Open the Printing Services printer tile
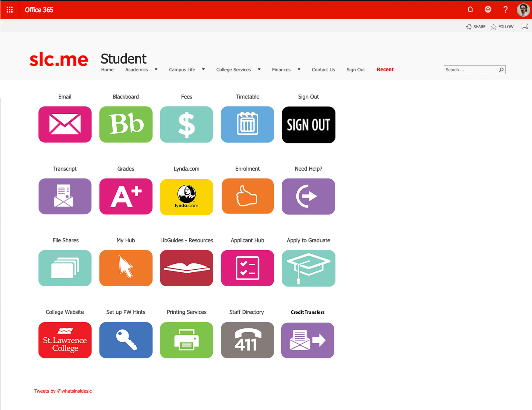 186,340
